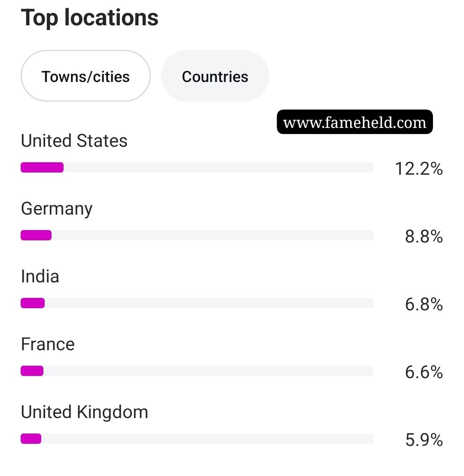
Task: Click the 5.9% percentage
Action: (424, 440)
